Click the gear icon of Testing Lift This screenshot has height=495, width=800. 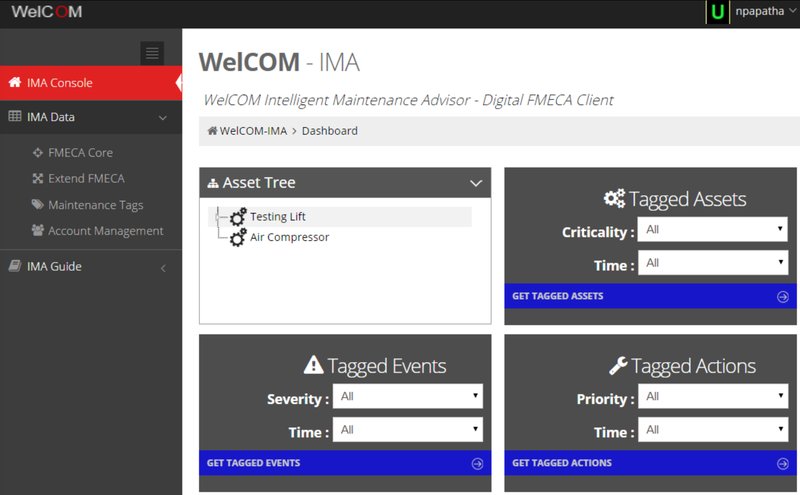pyautogui.click(x=238, y=217)
